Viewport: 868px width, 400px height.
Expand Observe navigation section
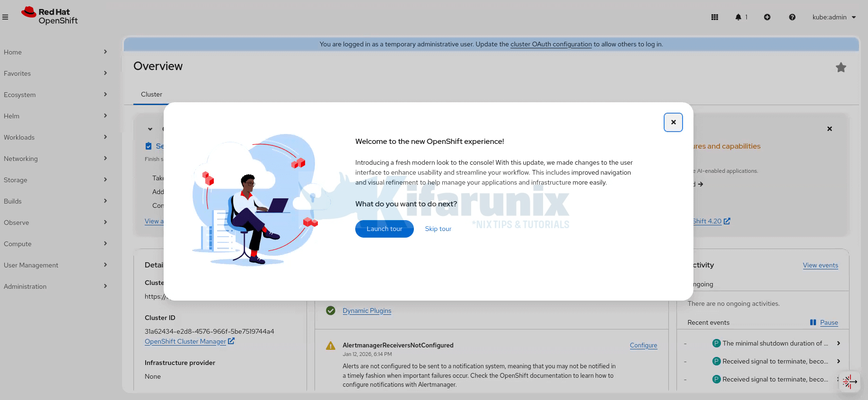click(x=56, y=222)
